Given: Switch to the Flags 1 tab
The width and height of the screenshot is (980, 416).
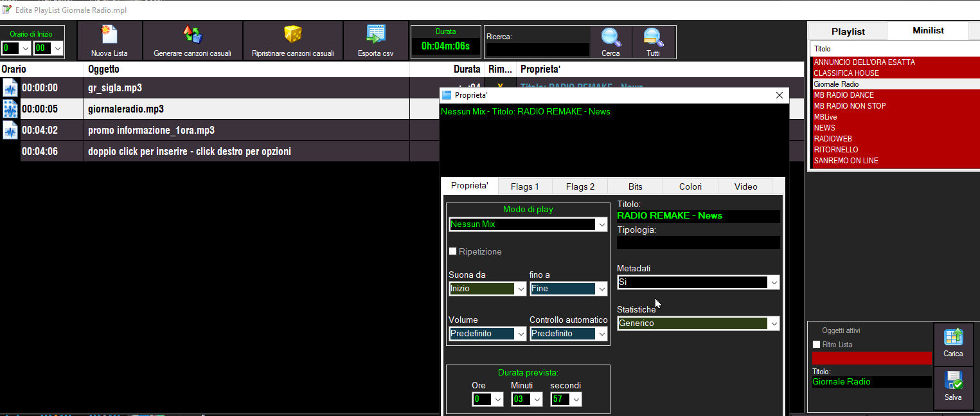Looking at the screenshot, I should tap(524, 186).
